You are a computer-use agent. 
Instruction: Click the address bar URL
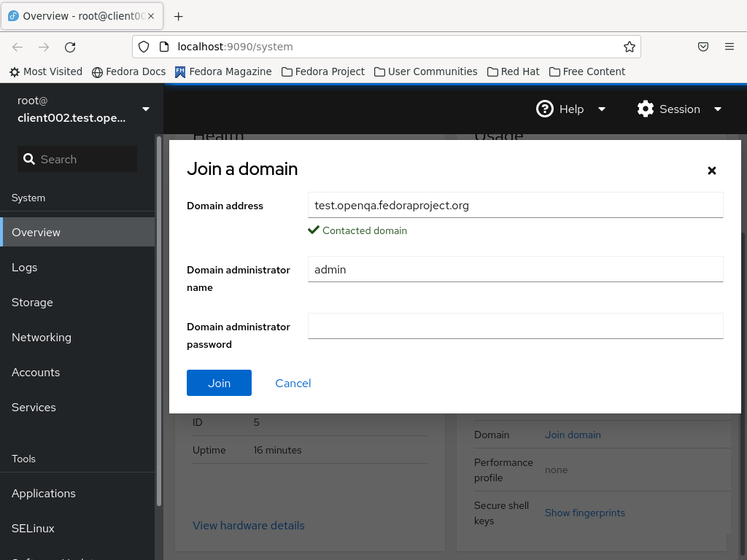click(x=236, y=47)
